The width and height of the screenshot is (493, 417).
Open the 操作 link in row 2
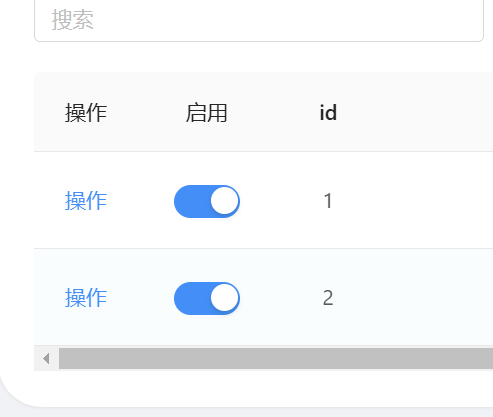point(86,298)
